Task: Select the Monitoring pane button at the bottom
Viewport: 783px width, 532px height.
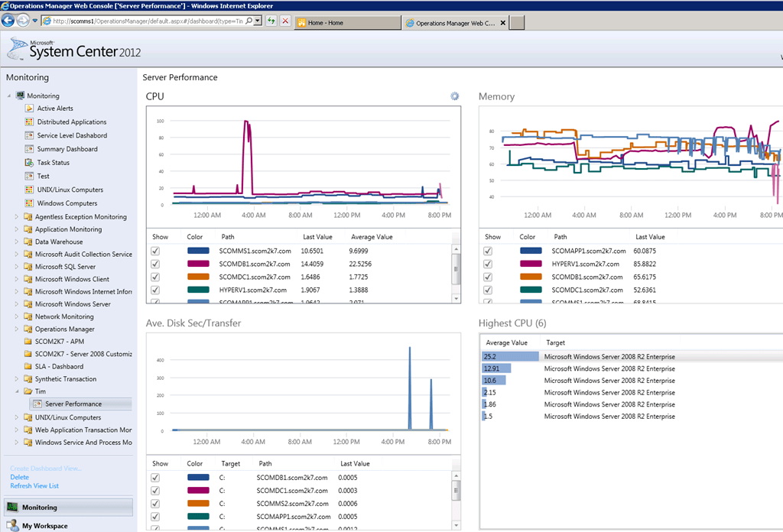Action: (68, 507)
